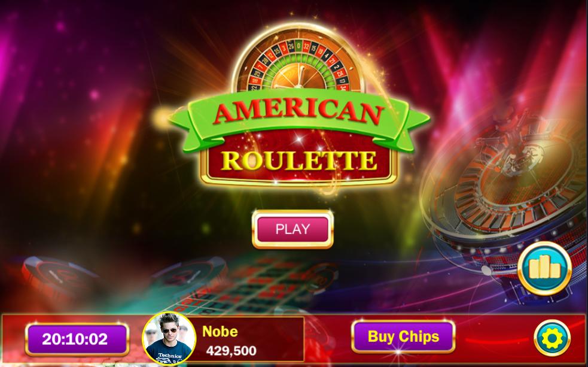
Task: Open the leaderboard podium icon
Action: pyautogui.click(x=544, y=268)
